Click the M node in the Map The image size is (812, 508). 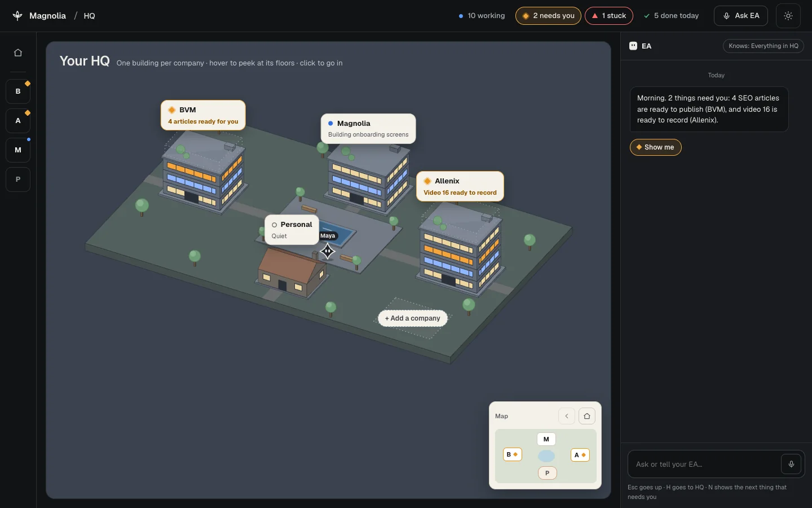(546, 439)
